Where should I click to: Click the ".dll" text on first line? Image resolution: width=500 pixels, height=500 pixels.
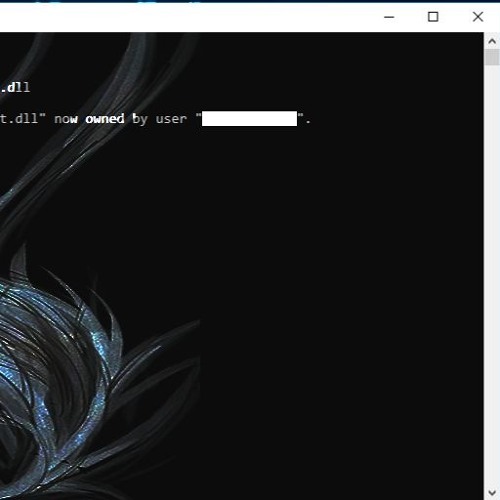(15, 88)
